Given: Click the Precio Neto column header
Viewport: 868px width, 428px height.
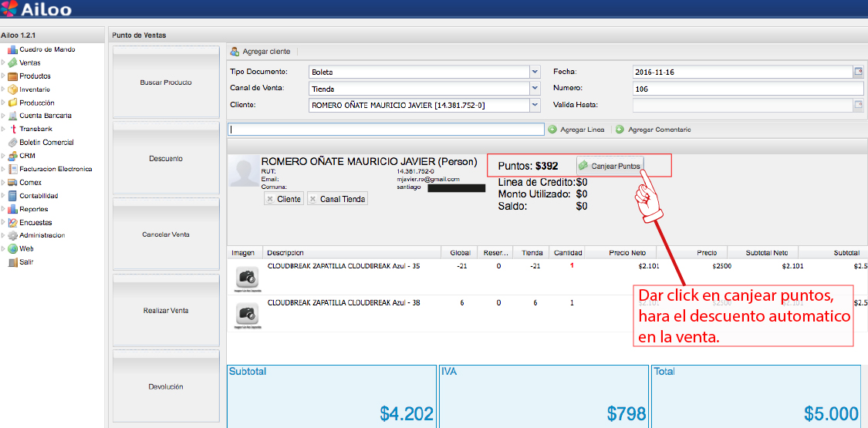Looking at the screenshot, I should (x=621, y=253).
